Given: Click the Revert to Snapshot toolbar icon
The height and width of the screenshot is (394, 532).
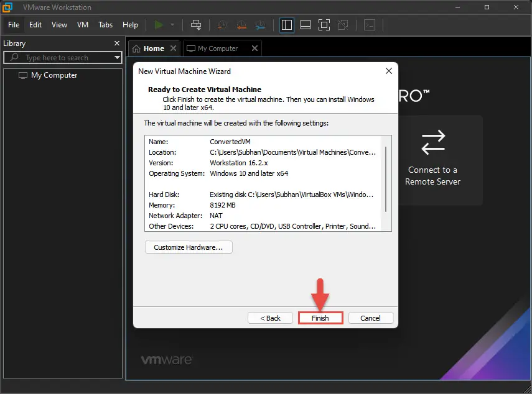Looking at the screenshot, I should click(241, 25).
